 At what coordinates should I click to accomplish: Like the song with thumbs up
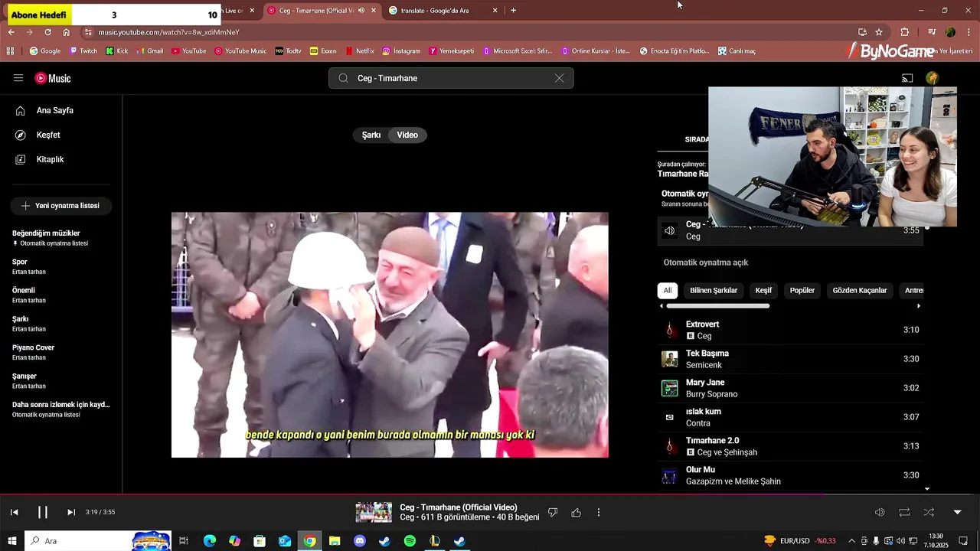(x=576, y=512)
